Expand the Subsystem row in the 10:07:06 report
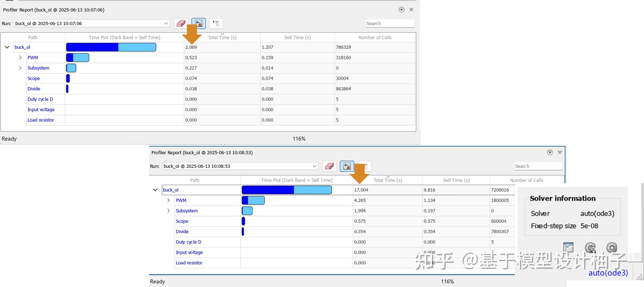Image resolution: width=644 pixels, height=287 pixels. 20,68
